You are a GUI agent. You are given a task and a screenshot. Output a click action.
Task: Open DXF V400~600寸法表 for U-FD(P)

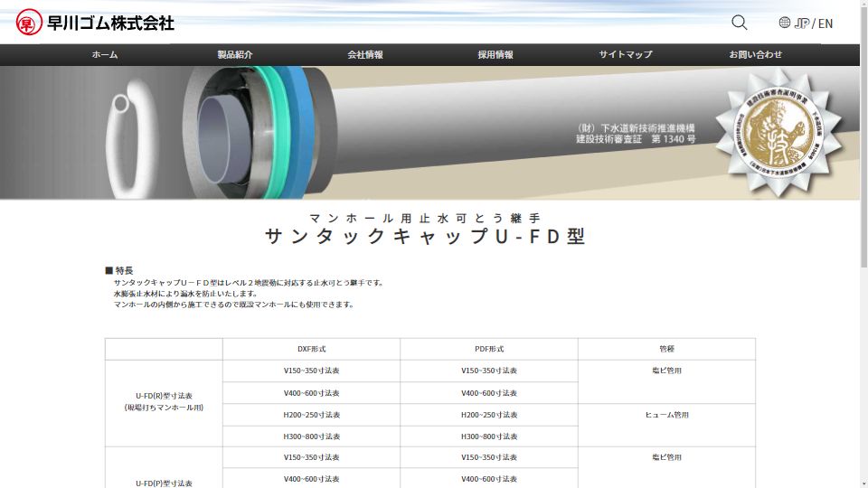(x=311, y=479)
